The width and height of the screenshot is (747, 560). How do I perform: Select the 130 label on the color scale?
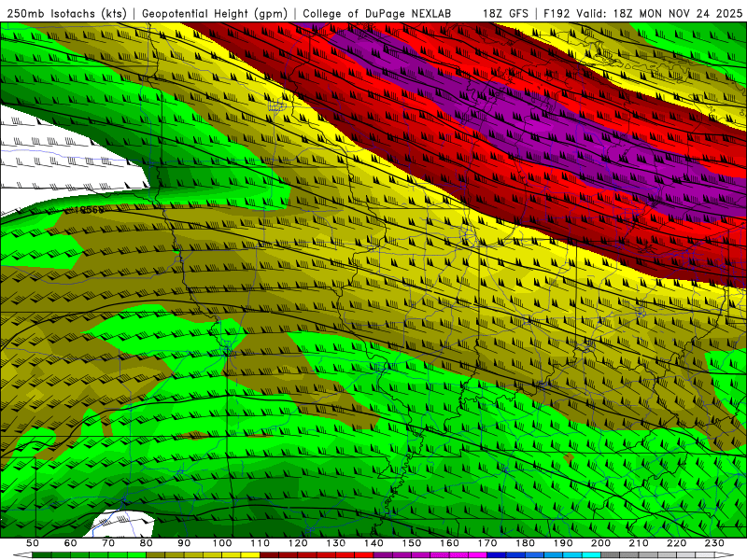[336, 543]
